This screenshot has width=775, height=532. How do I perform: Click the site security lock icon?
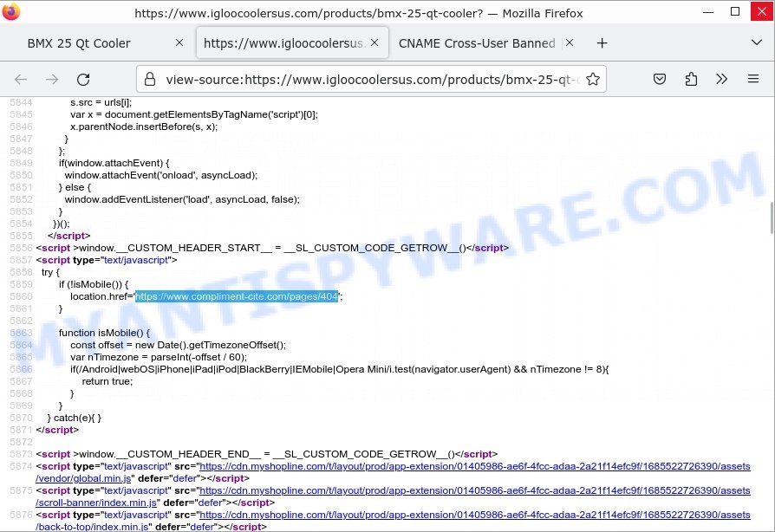click(x=150, y=79)
